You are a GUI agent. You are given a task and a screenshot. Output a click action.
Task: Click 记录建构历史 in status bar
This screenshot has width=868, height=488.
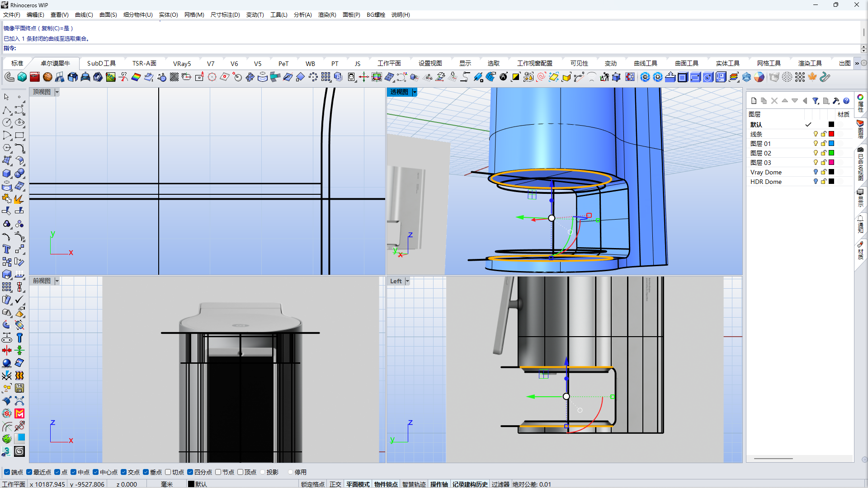[x=470, y=484]
